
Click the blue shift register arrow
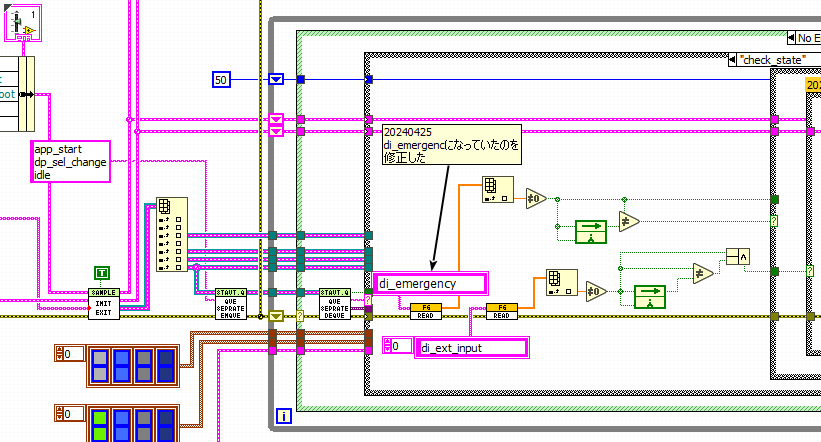pos(276,80)
